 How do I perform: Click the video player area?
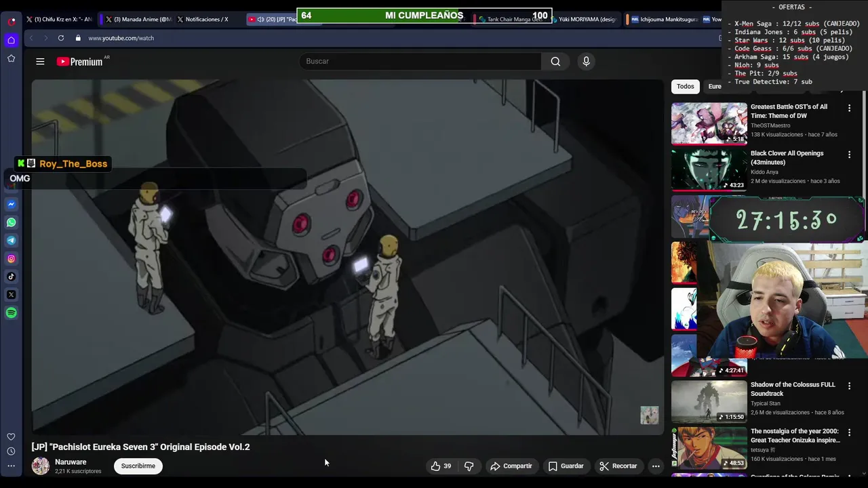point(347,257)
